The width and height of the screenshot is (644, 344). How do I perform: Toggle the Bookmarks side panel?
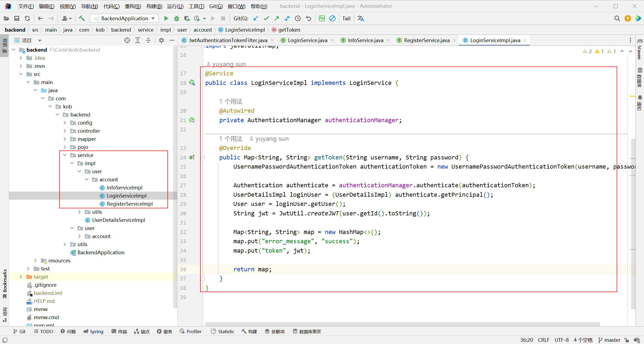tap(5, 281)
